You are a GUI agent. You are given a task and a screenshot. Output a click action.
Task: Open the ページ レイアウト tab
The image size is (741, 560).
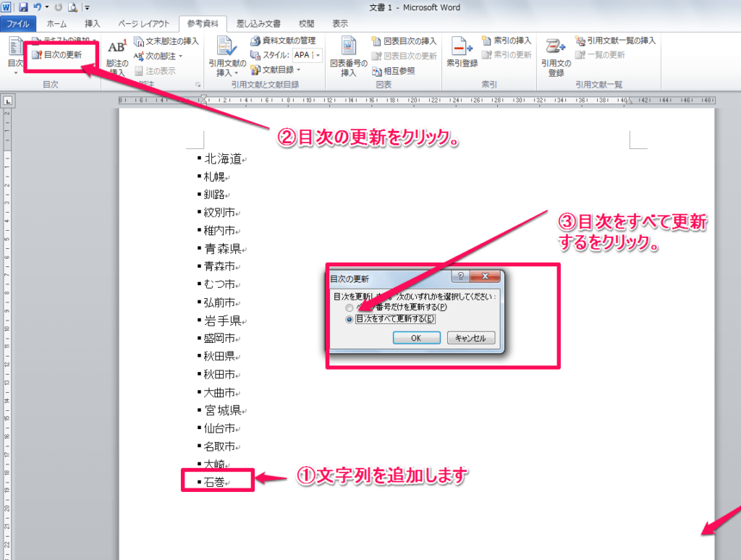[143, 24]
